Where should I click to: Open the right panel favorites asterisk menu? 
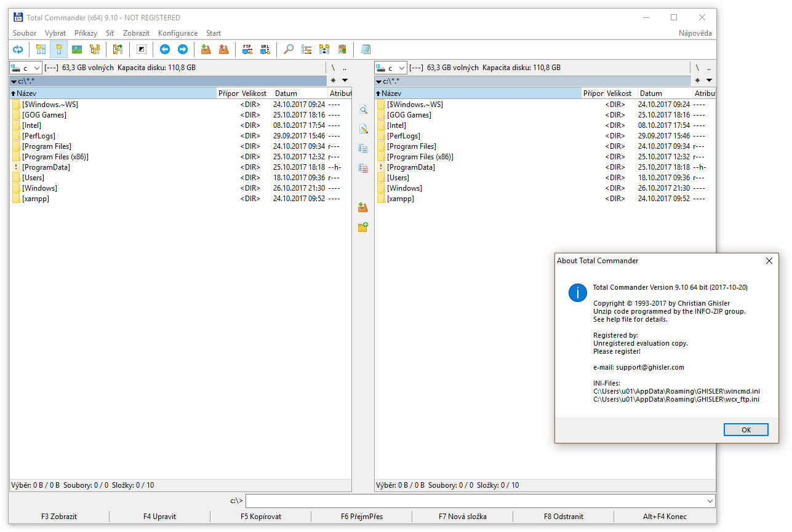[697, 81]
